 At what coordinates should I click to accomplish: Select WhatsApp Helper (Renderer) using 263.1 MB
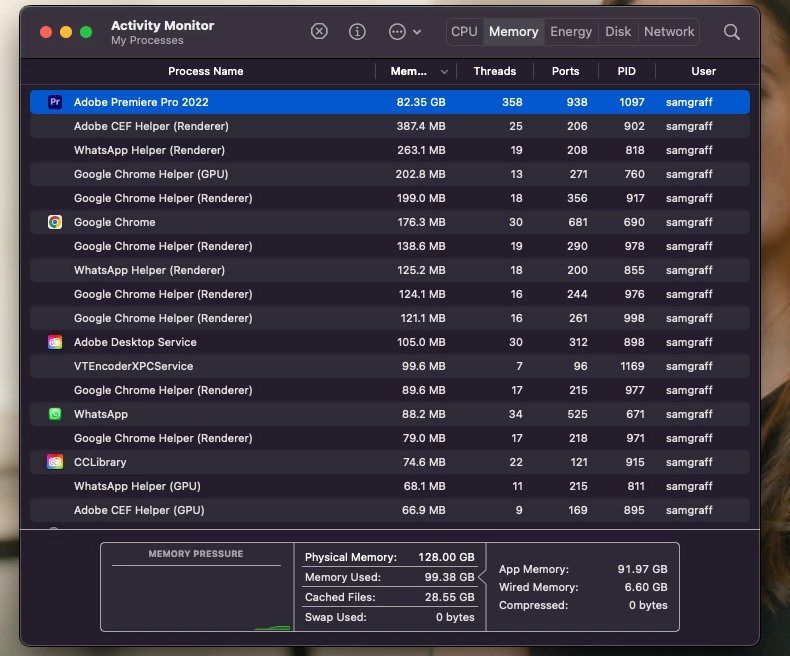(390, 150)
